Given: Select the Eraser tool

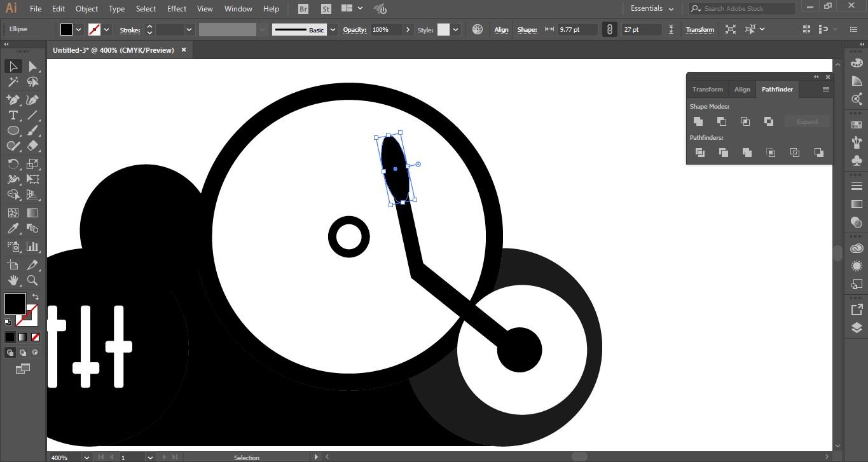Looking at the screenshot, I should [32, 146].
